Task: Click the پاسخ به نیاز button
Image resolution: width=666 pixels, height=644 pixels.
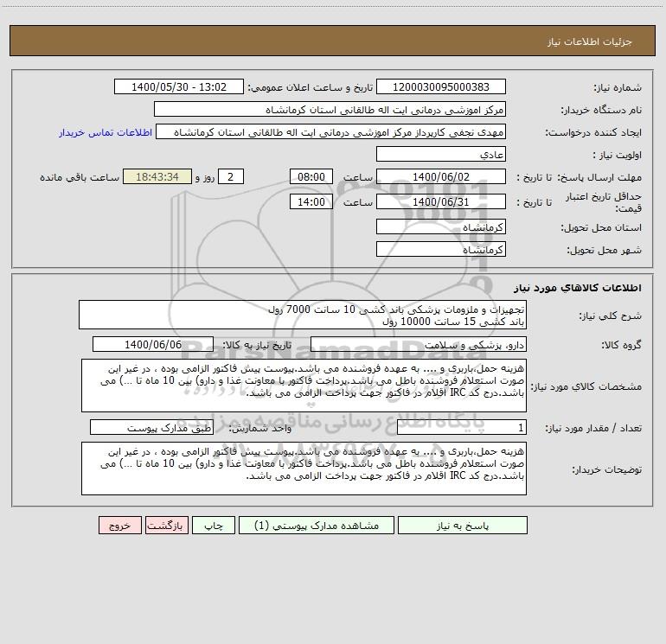Action: click(462, 525)
